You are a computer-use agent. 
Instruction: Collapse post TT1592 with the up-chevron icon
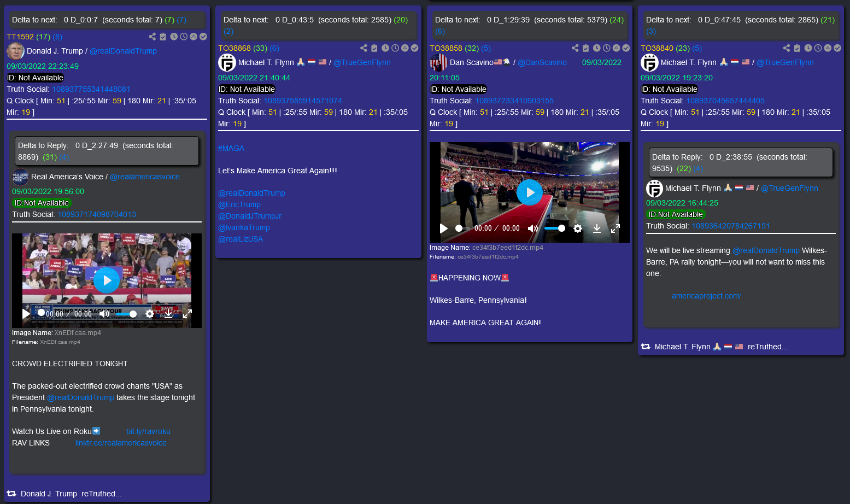point(194,37)
